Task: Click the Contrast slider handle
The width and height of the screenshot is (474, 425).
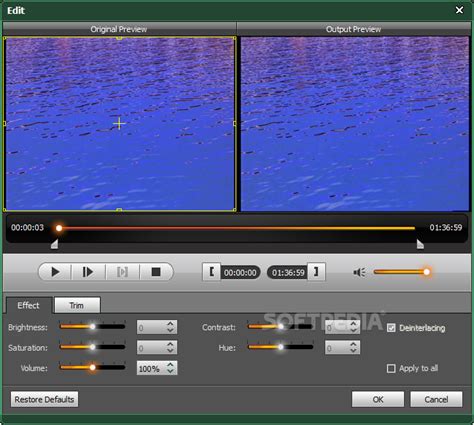Action: coord(281,327)
